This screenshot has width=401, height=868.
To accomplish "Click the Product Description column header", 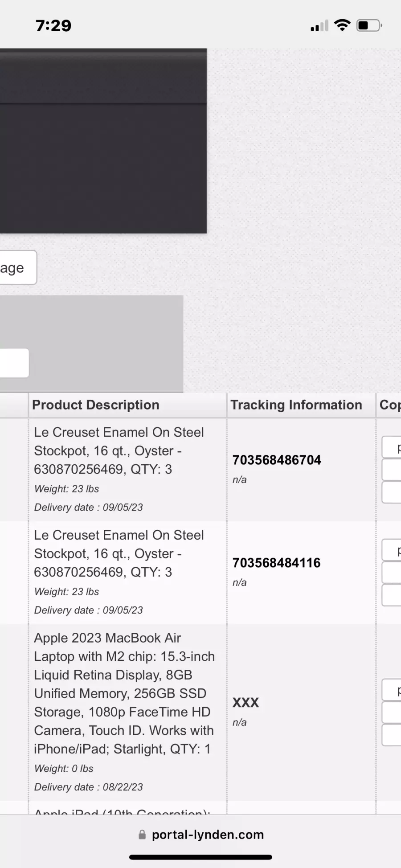I will (96, 405).
